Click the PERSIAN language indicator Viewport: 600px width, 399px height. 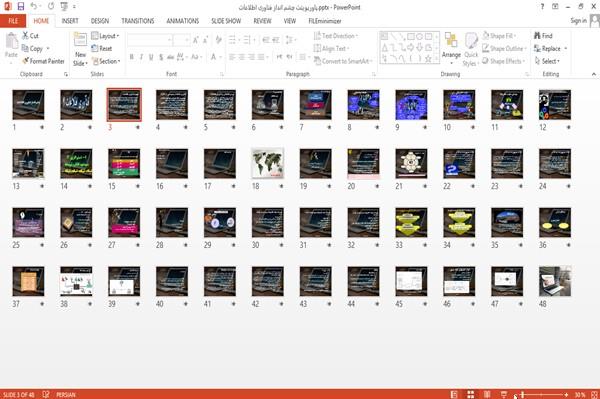coord(66,394)
